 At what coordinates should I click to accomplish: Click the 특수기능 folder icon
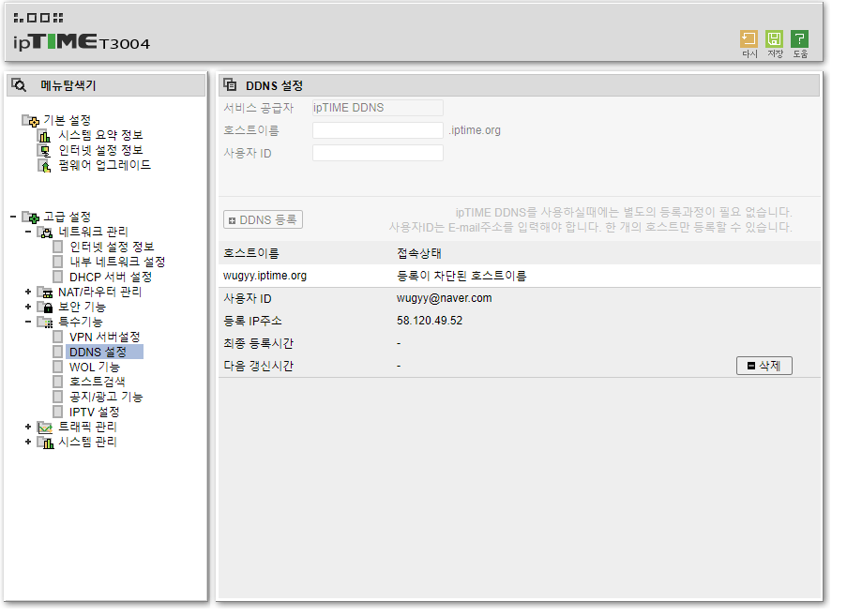[x=45, y=323]
